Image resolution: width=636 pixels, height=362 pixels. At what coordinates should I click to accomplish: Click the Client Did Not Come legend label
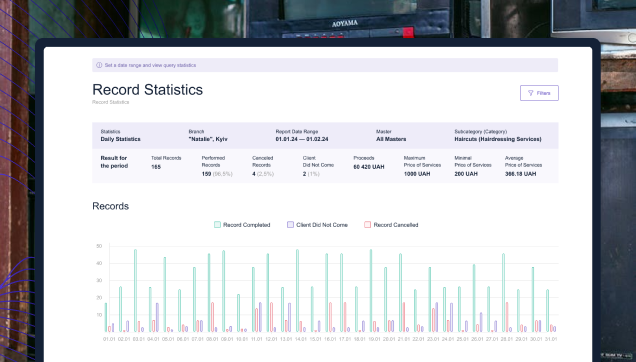(322, 225)
